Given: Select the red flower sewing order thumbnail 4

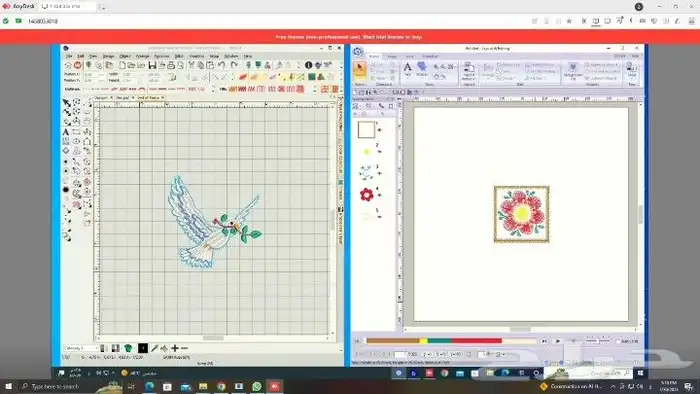Looking at the screenshot, I should tap(366, 195).
